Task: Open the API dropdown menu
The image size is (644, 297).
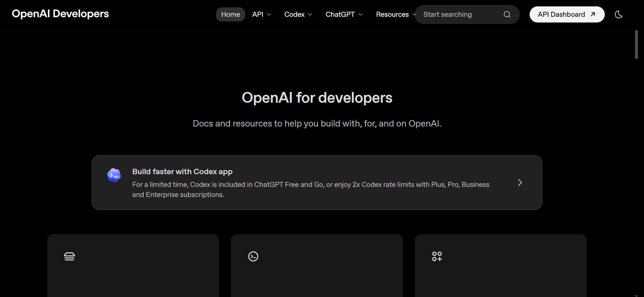Action: click(262, 14)
